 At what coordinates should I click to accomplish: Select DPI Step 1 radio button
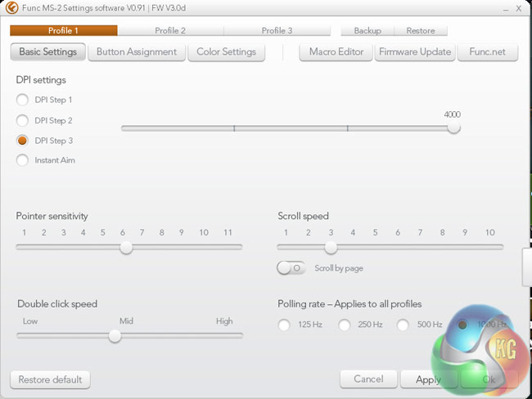pos(22,100)
